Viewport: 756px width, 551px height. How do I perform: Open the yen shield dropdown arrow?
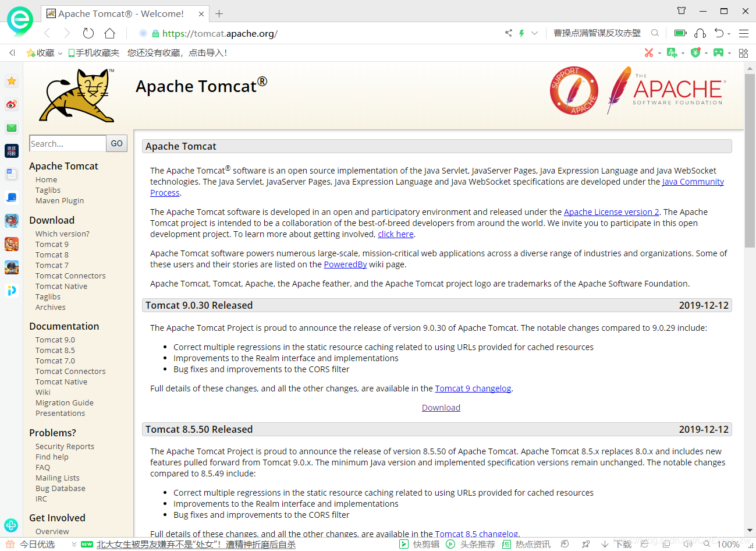tap(706, 53)
